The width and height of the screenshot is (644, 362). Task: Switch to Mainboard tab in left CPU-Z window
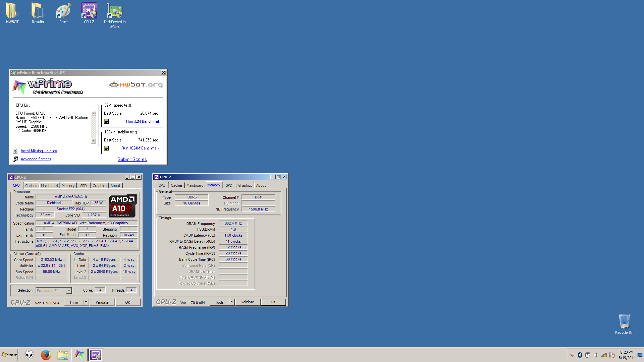tap(49, 186)
